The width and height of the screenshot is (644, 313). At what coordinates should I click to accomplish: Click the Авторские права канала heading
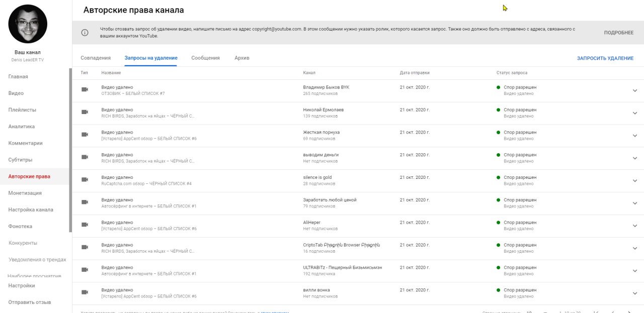point(133,10)
